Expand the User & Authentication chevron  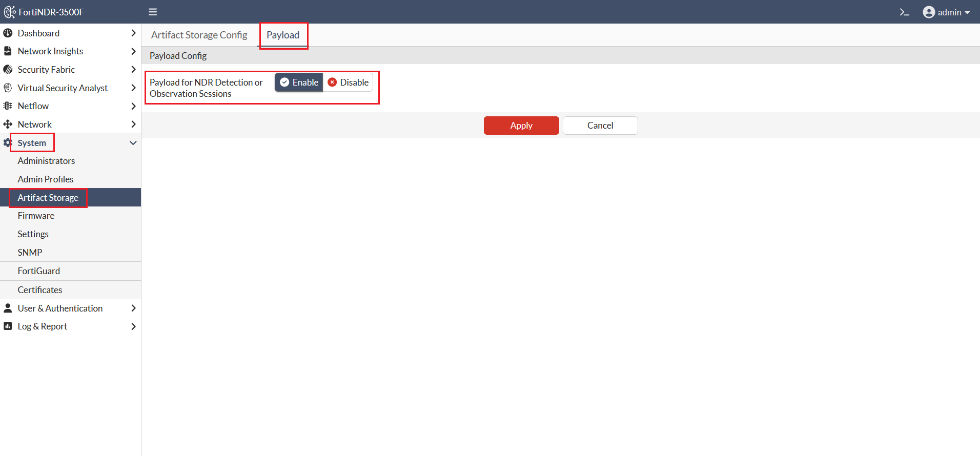[133, 308]
